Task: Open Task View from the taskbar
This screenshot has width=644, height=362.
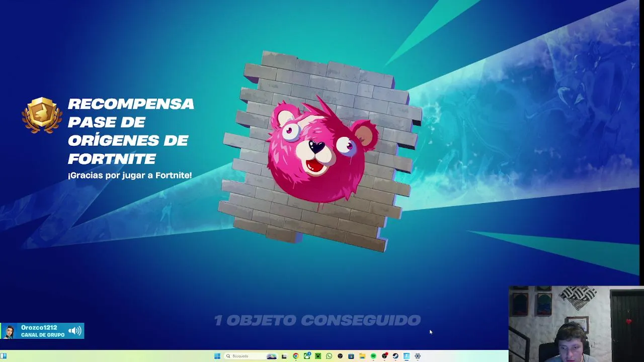Action: coord(284,356)
